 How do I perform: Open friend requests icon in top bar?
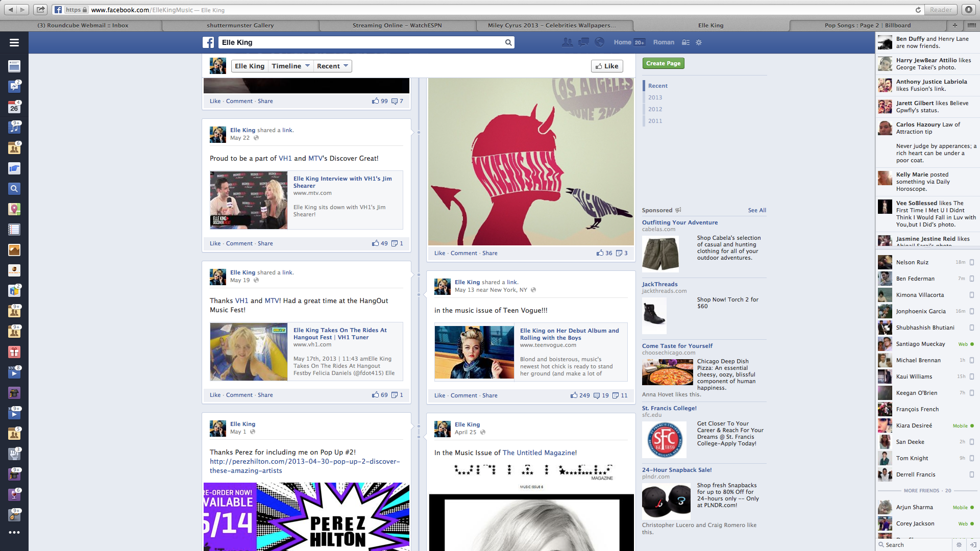[567, 42]
